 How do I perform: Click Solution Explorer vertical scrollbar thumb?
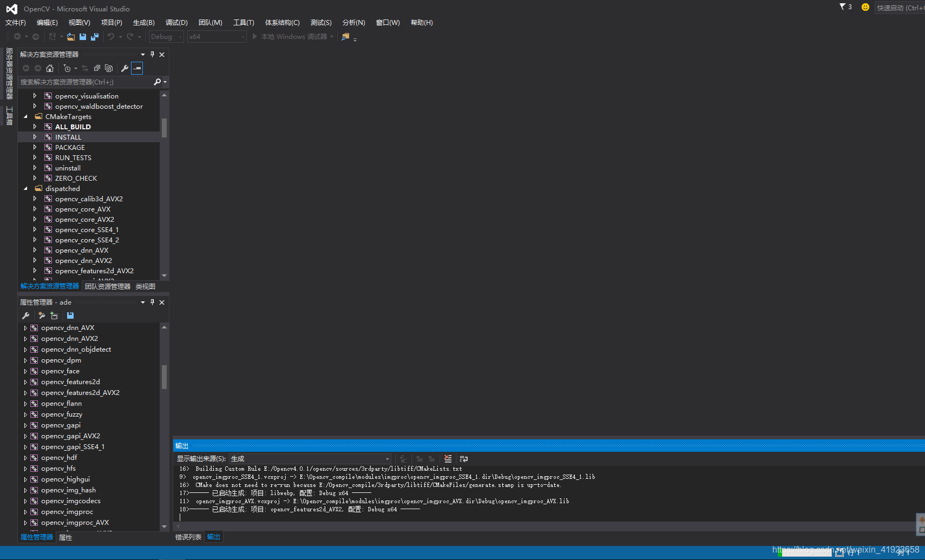click(x=164, y=128)
